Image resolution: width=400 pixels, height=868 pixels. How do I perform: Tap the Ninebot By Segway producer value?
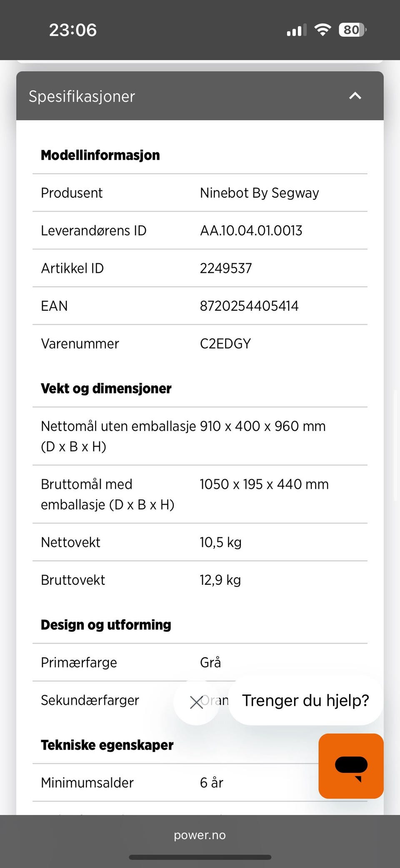(259, 193)
